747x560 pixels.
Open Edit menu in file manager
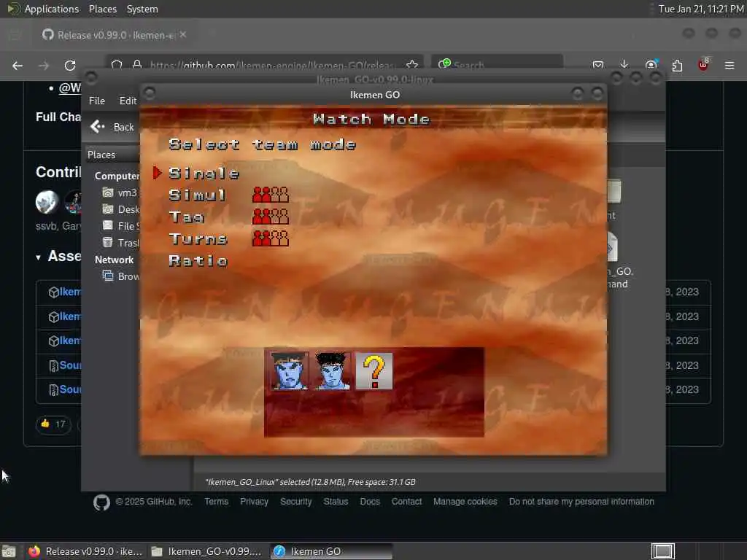128,101
